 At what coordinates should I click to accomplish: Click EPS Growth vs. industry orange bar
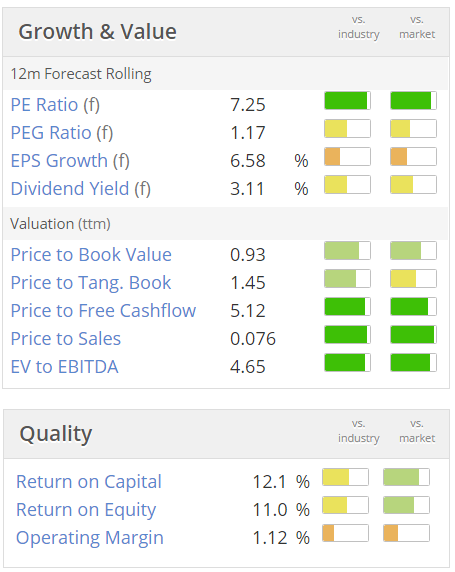coord(347,157)
